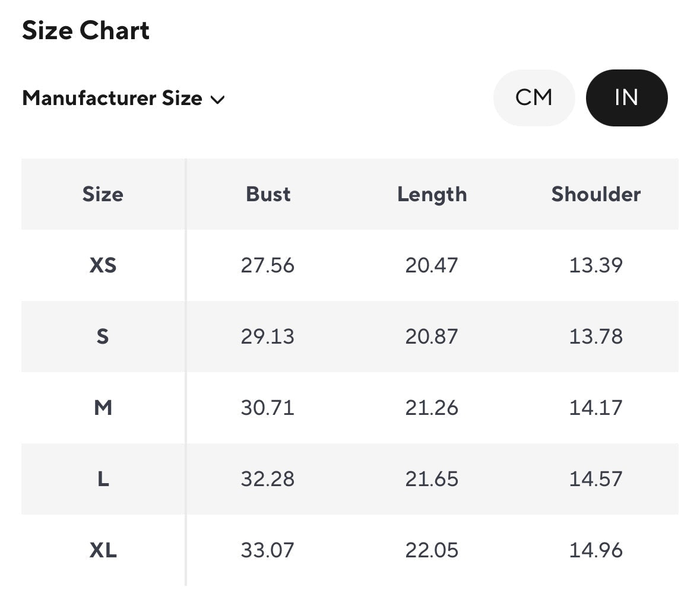Image resolution: width=700 pixels, height=590 pixels.
Task: Click the Size column header
Action: click(103, 195)
